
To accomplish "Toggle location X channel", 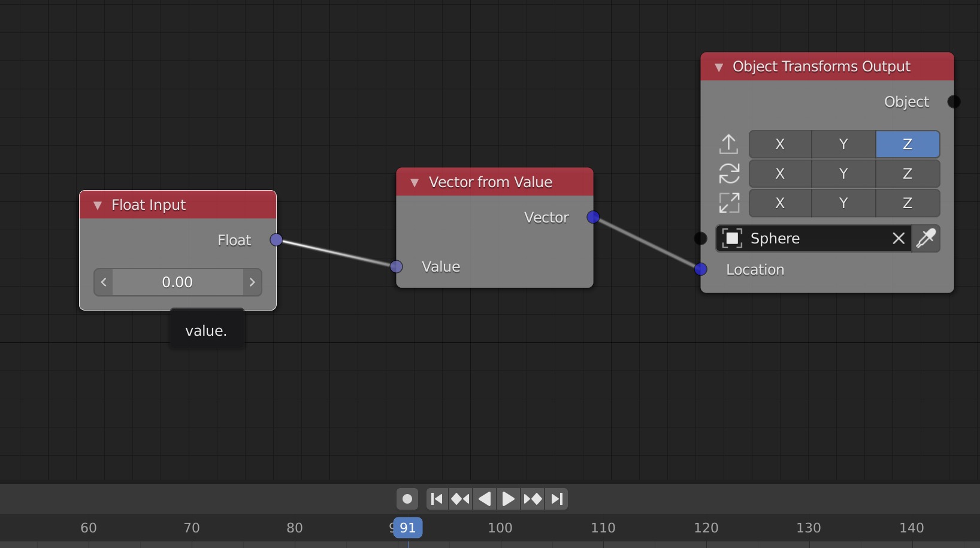I will [780, 144].
